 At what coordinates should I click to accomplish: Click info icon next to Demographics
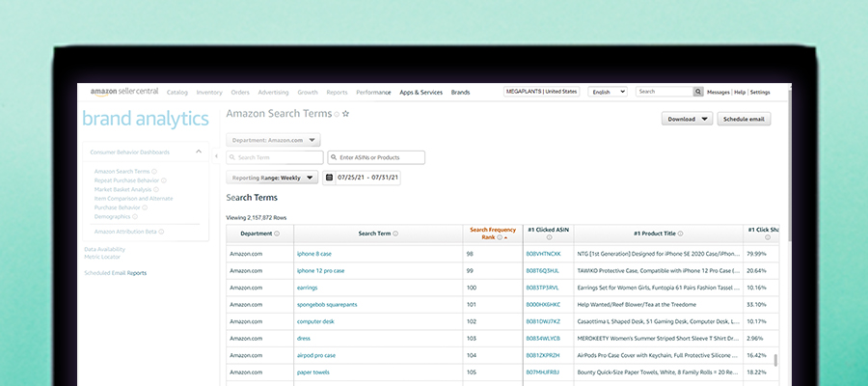coord(134,216)
